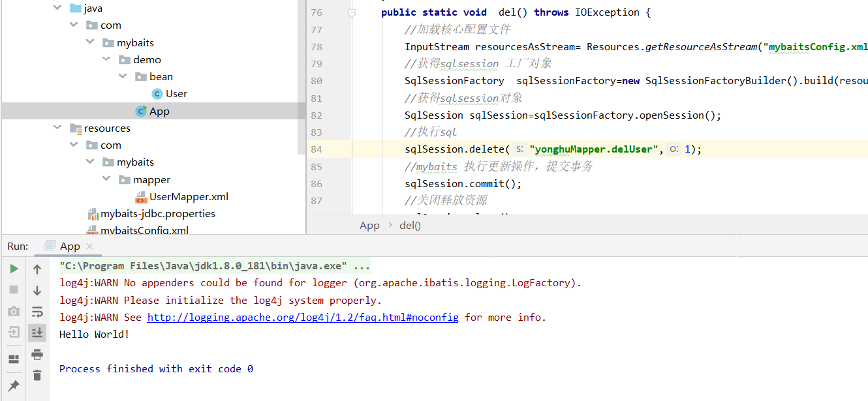The height and width of the screenshot is (401, 868).
Task: Click the properties file icon
Action: coord(93,214)
